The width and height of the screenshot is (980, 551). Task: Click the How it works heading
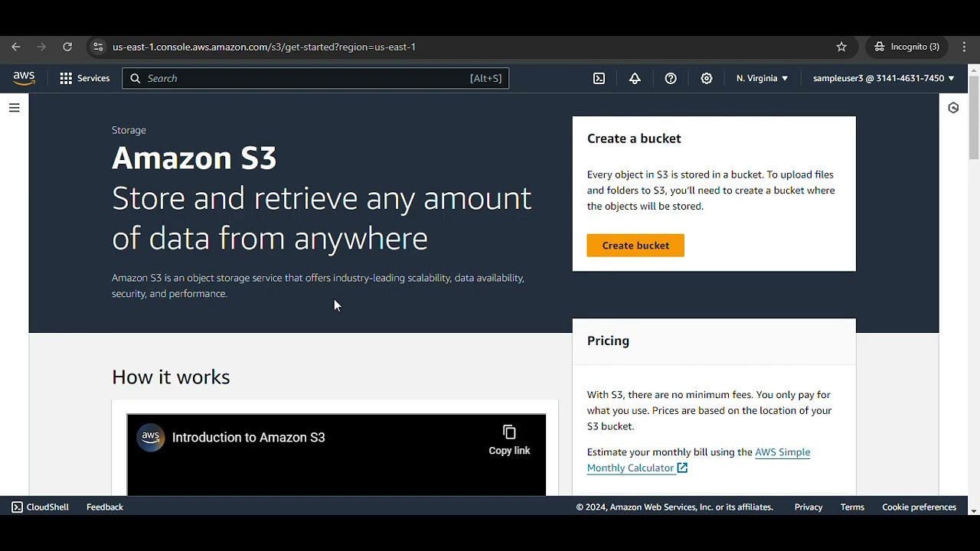(x=171, y=377)
